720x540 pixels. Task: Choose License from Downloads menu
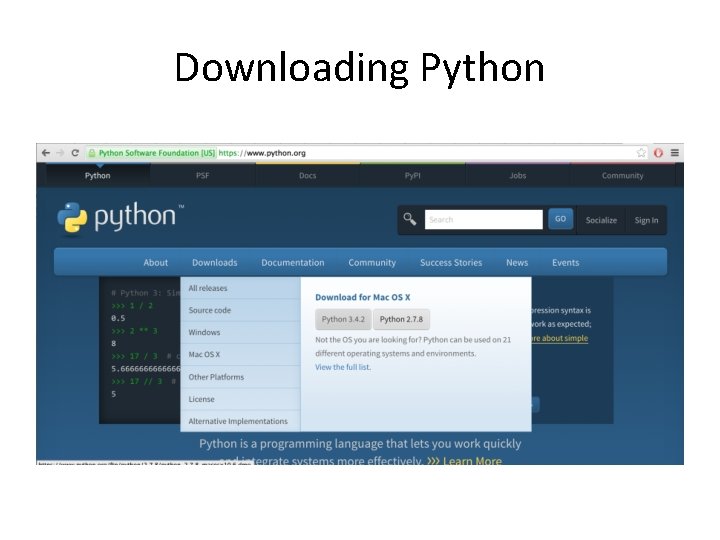click(x=241, y=399)
